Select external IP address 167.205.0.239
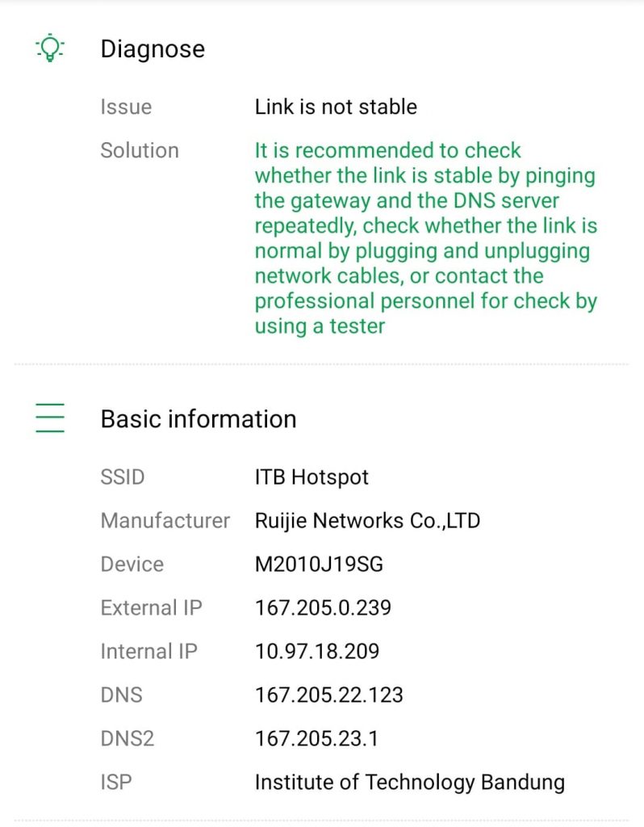 pos(323,607)
